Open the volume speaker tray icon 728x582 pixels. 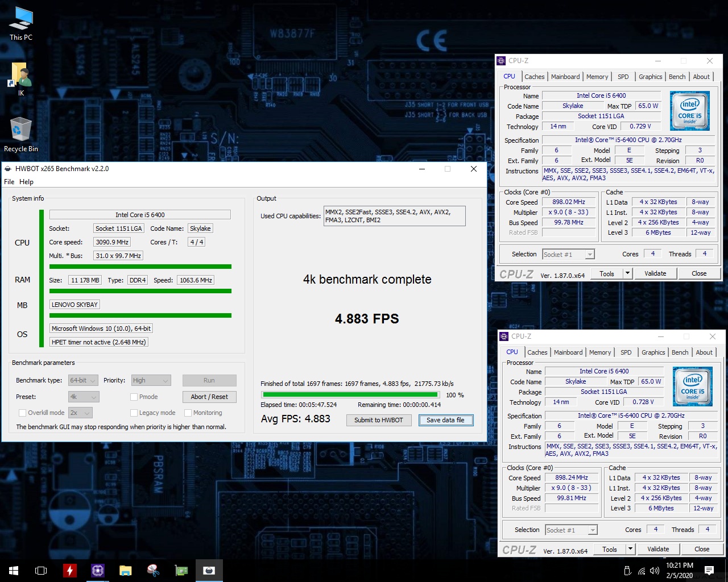tap(655, 571)
